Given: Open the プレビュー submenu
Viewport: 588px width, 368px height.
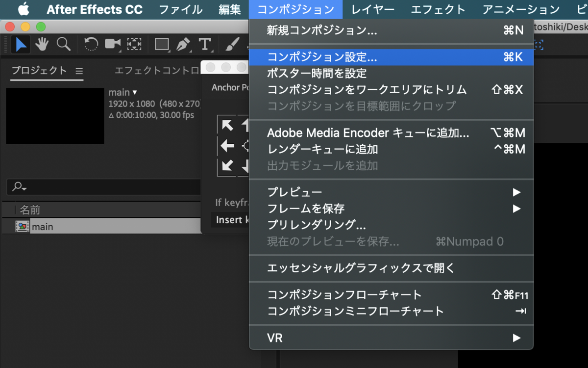Looking at the screenshot, I should pyautogui.click(x=391, y=192).
